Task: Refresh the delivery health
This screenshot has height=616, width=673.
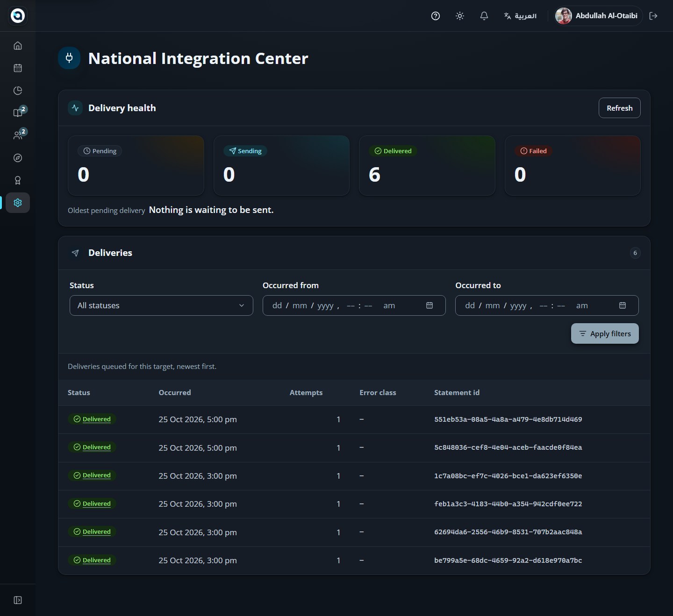Action: (619, 108)
